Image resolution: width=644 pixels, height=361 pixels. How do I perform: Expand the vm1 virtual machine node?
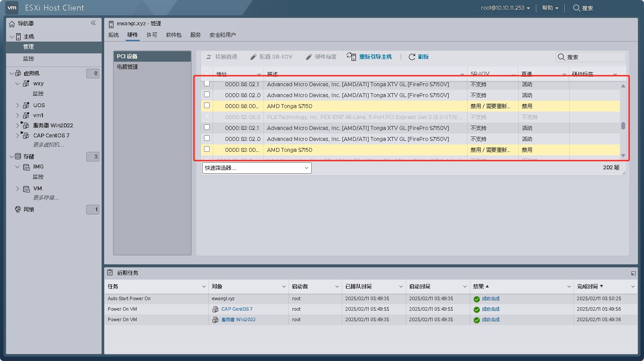(18, 116)
